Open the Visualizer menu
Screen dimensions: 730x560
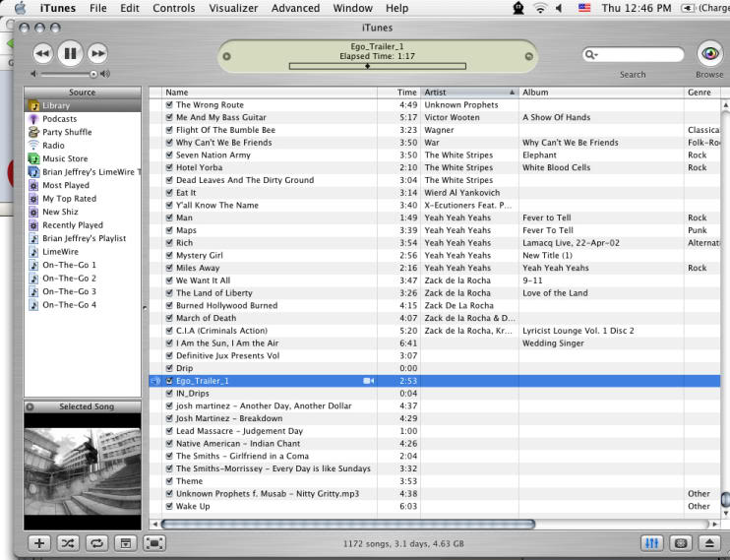pyautogui.click(x=233, y=8)
